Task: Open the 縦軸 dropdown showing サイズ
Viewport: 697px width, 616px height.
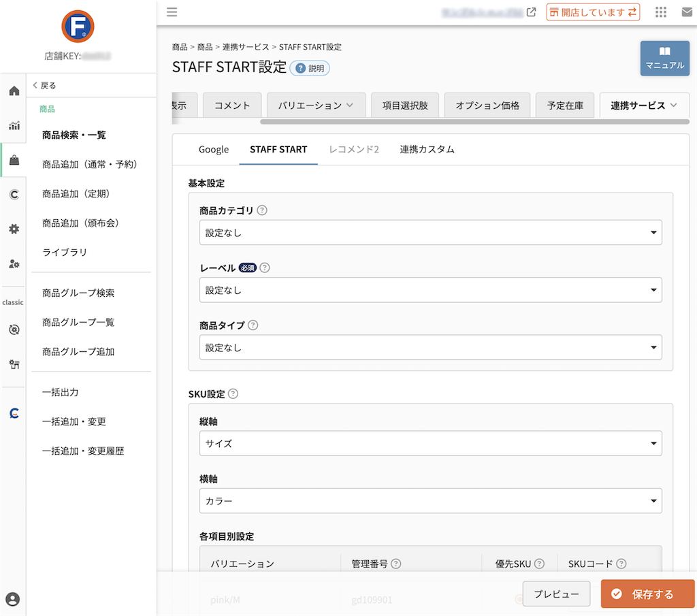Action: [430, 443]
